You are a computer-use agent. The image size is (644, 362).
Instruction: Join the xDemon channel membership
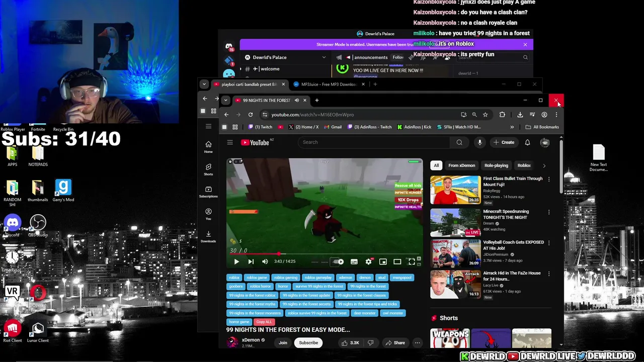click(x=283, y=343)
